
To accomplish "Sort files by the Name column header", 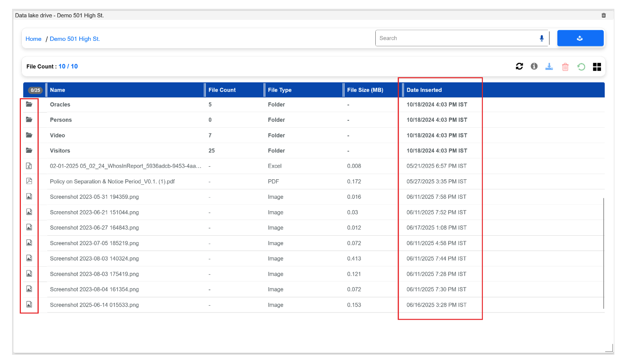I will pyautogui.click(x=58, y=90).
